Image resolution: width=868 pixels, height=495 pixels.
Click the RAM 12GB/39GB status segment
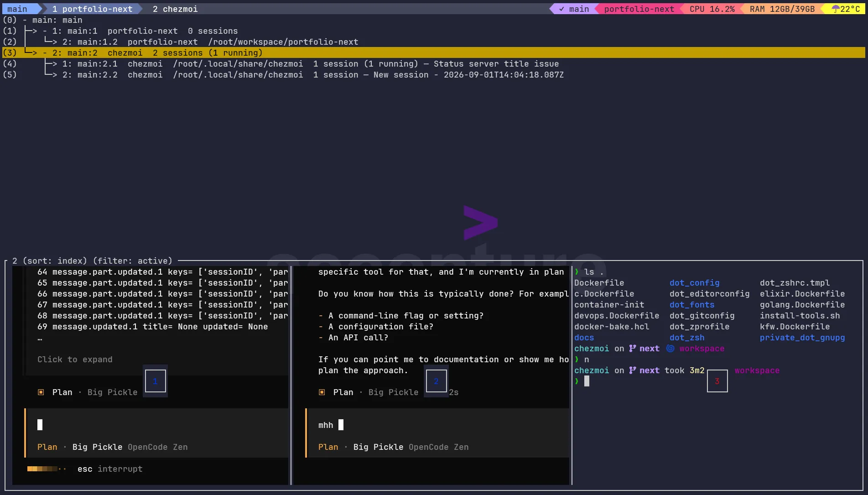[782, 9]
